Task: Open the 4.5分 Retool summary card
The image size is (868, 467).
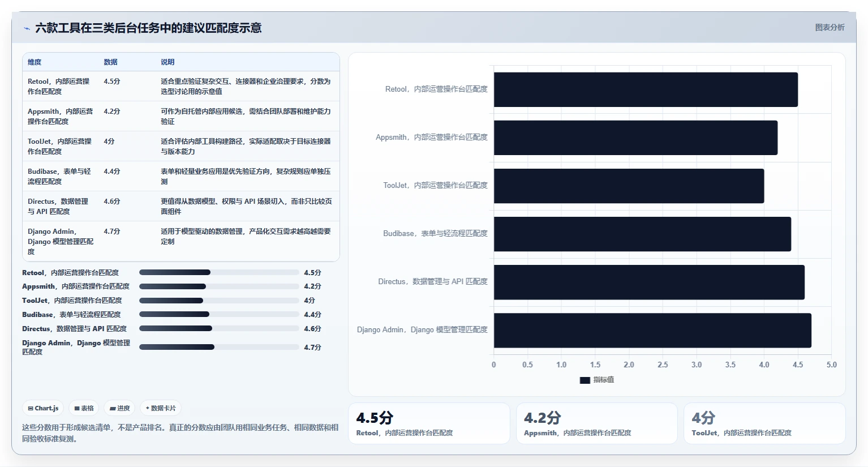Action: pos(429,423)
